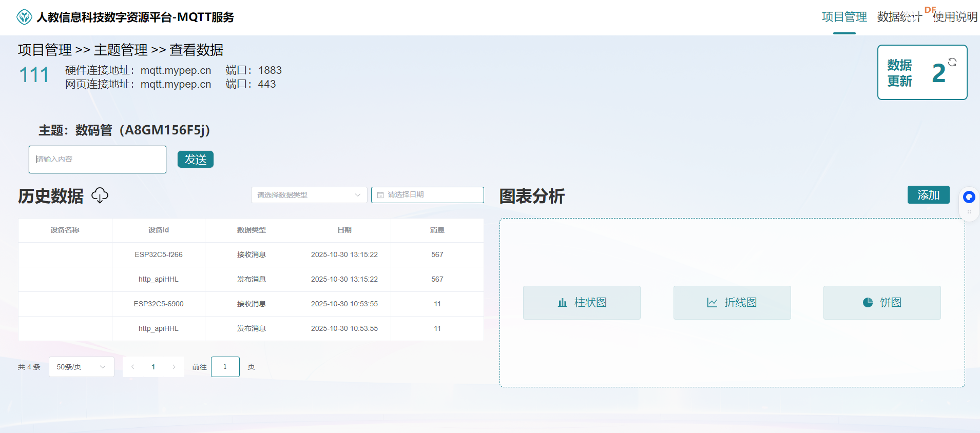
Task: Click 发布消息 in the 13:15:22 row
Action: 252,279
